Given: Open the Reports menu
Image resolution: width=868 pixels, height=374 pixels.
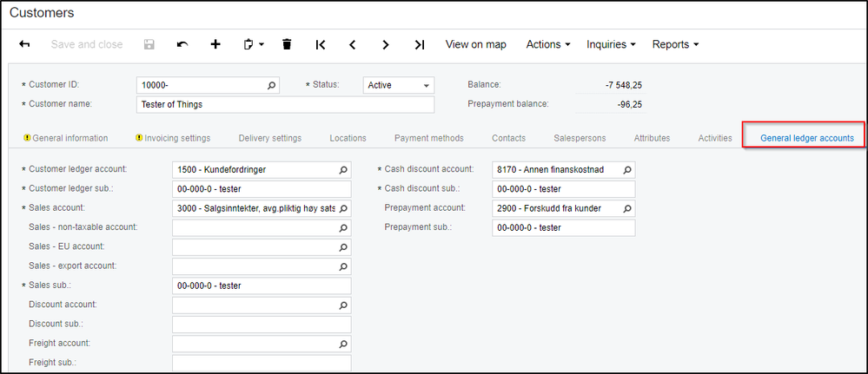Looking at the screenshot, I should point(675,44).
